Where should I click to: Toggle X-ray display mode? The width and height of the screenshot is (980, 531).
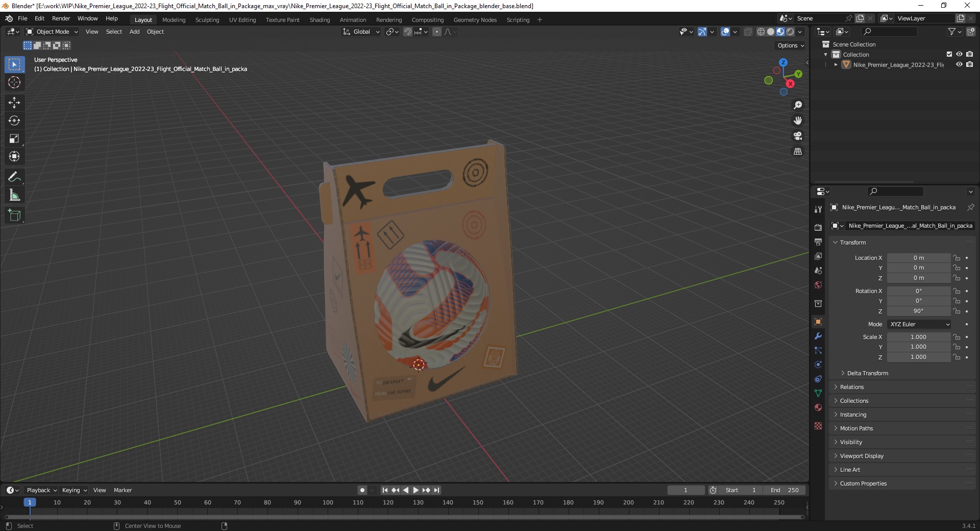tap(748, 32)
